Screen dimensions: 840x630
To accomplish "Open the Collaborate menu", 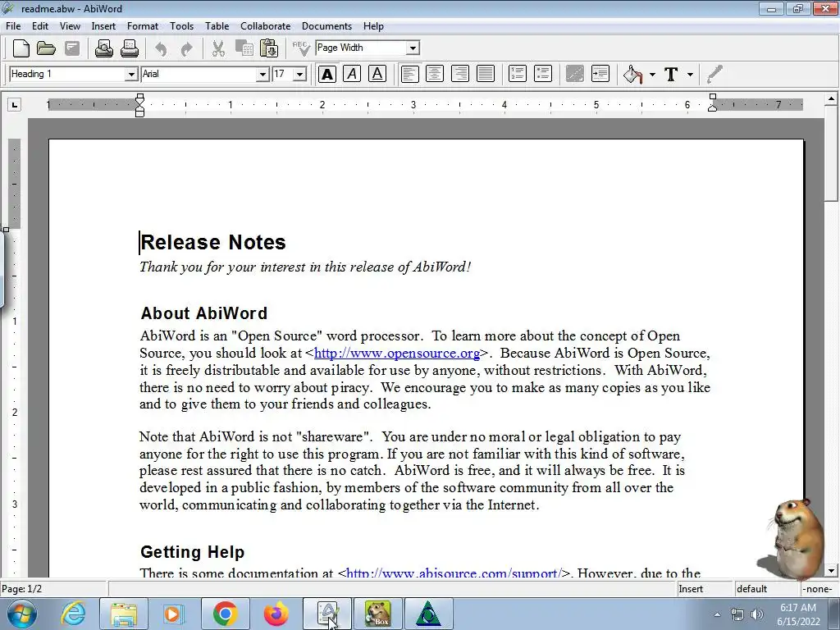I will pos(265,26).
